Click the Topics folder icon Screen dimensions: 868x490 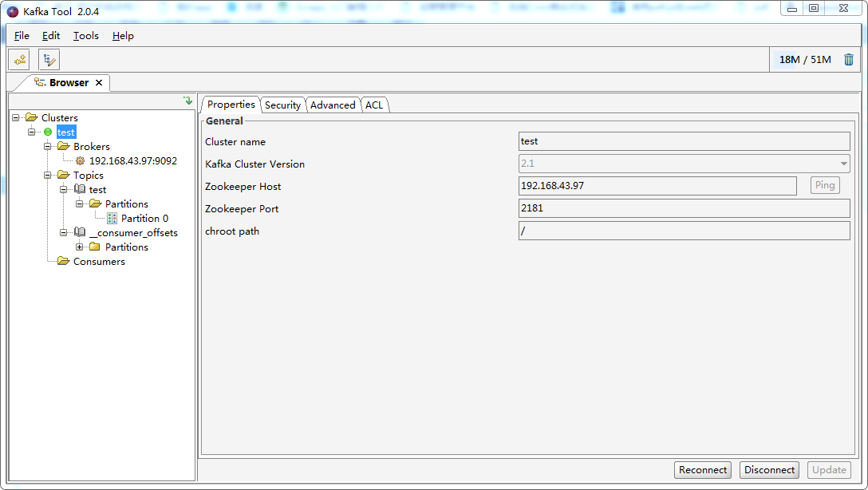[64, 175]
